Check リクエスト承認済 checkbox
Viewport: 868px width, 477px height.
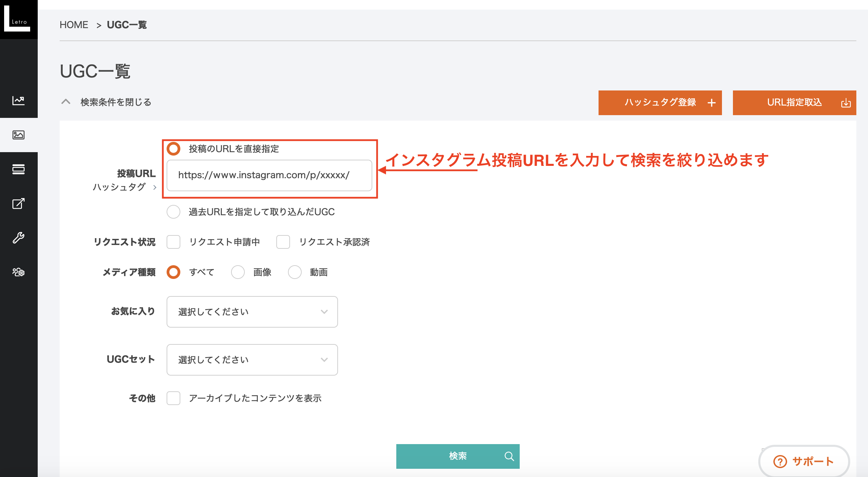tap(283, 242)
